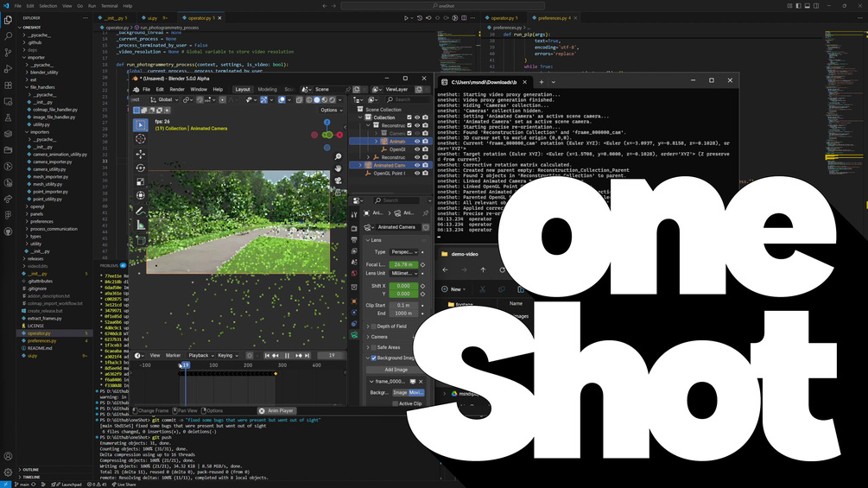
Task: Open VS Code Search view
Action: tap(8, 36)
